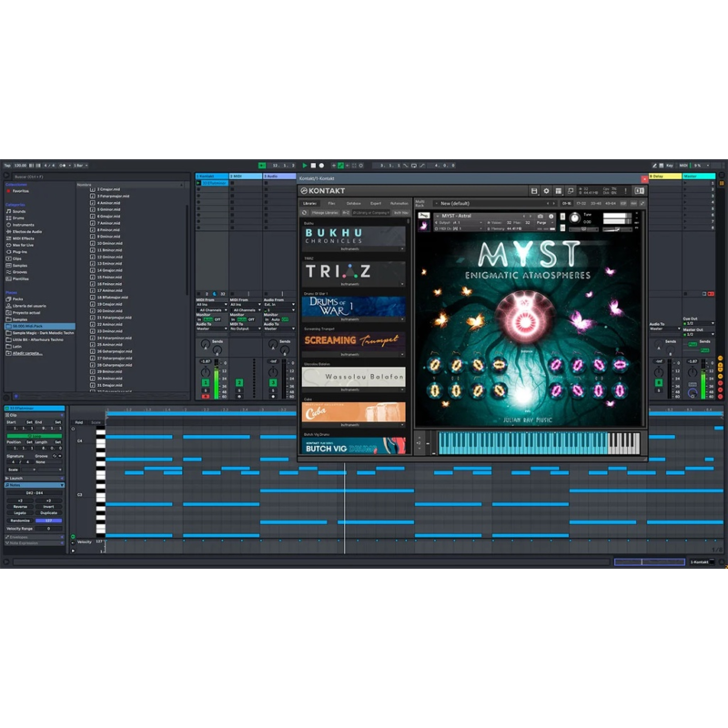The width and height of the screenshot is (728, 728).
Task: Click the Kontakt save disk icon
Action: (x=534, y=191)
